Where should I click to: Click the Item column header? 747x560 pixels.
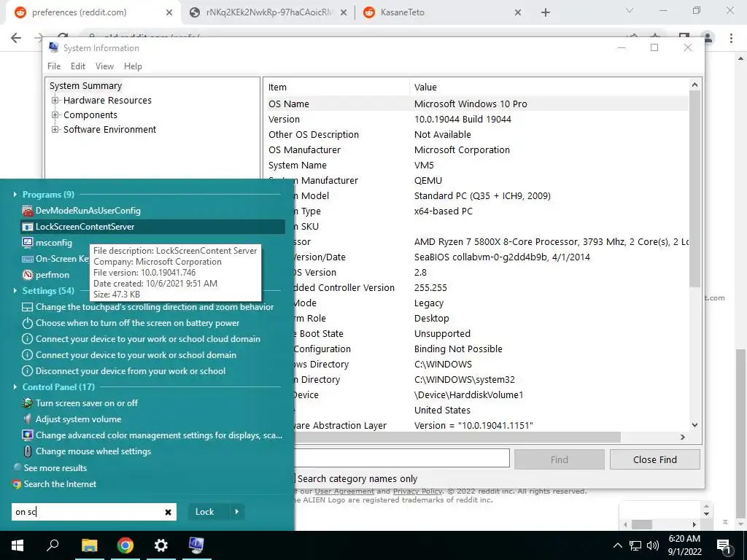coord(336,87)
